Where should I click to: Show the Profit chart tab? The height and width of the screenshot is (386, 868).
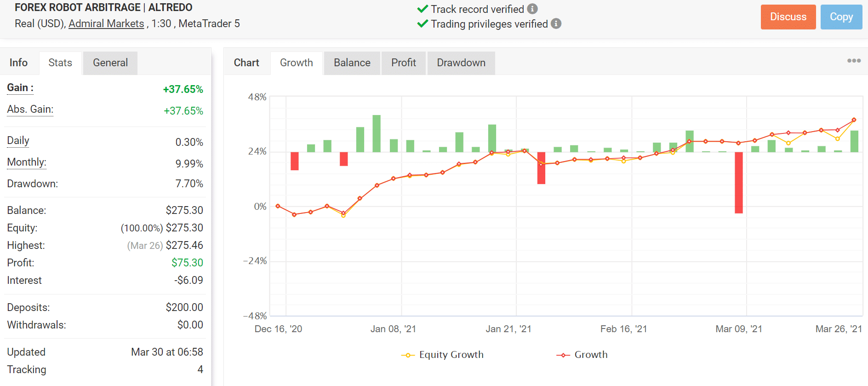pos(404,63)
